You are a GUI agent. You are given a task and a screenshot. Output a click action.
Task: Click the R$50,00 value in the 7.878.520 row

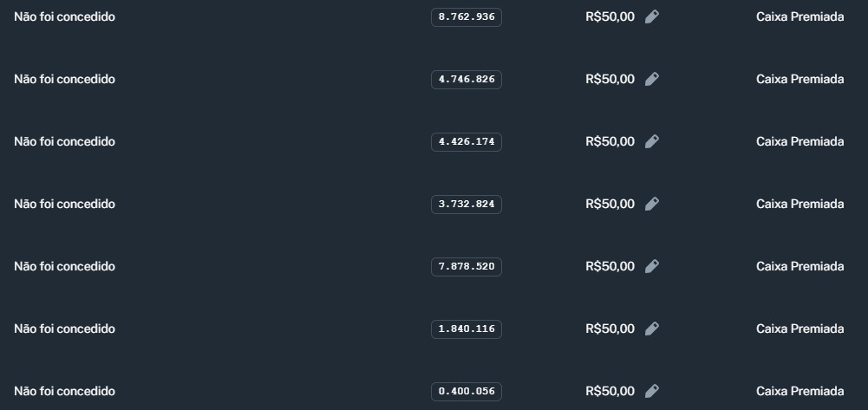pyautogui.click(x=610, y=266)
